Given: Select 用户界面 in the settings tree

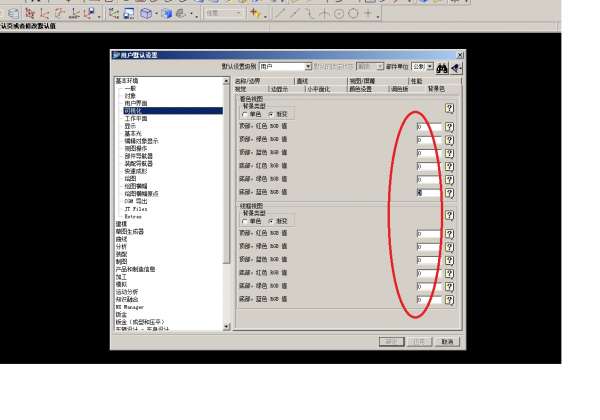Looking at the screenshot, I should coord(136,103).
